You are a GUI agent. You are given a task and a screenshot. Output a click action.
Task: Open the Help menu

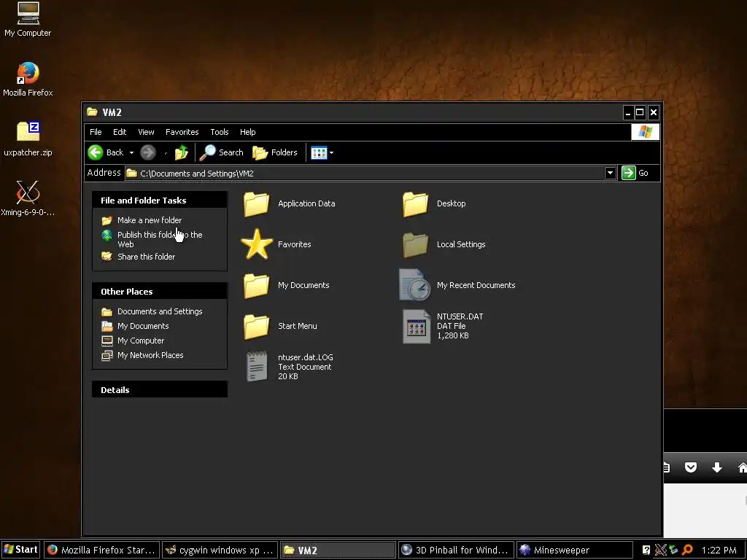point(248,132)
